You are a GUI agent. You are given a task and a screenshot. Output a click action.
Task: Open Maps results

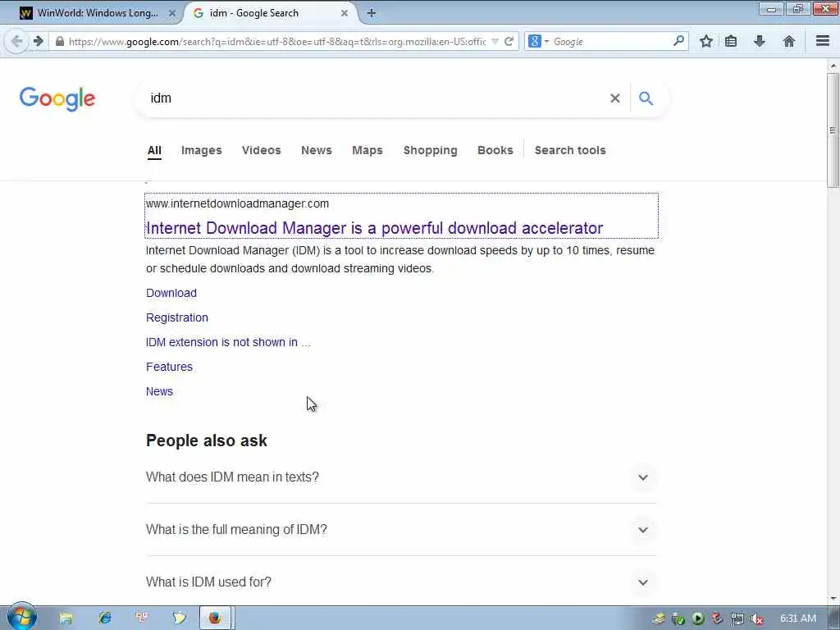pos(367,151)
